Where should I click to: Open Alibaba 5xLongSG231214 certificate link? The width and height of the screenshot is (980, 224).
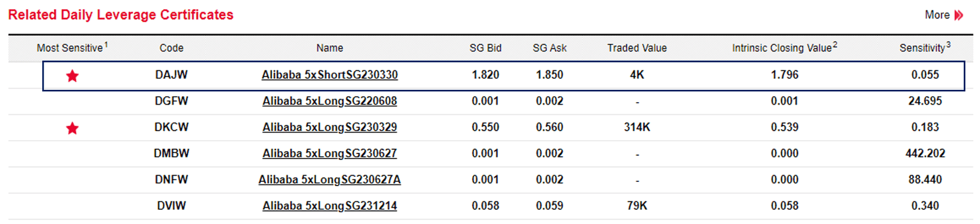330,206
